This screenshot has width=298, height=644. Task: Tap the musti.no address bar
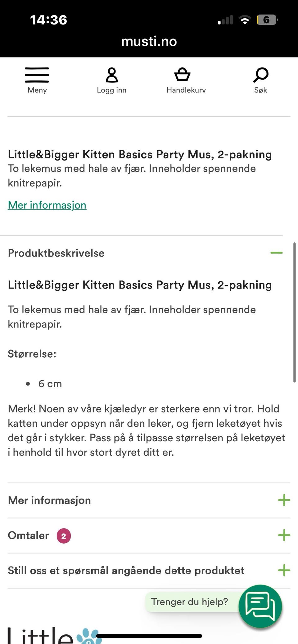pos(149,41)
